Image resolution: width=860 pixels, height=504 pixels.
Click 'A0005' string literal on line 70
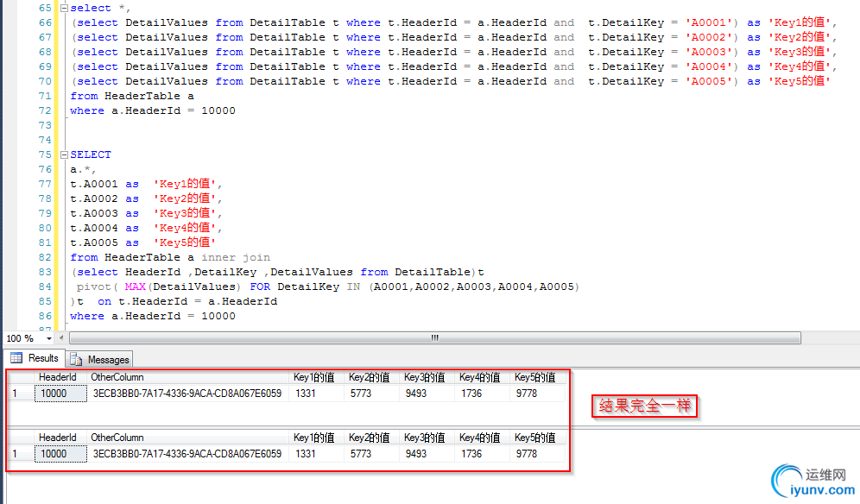[x=708, y=82]
